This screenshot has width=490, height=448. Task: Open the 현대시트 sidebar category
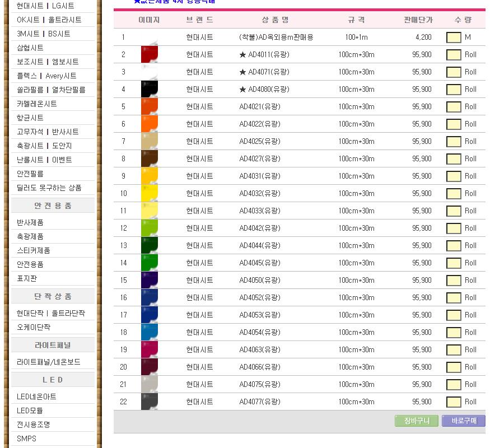[x=30, y=6]
